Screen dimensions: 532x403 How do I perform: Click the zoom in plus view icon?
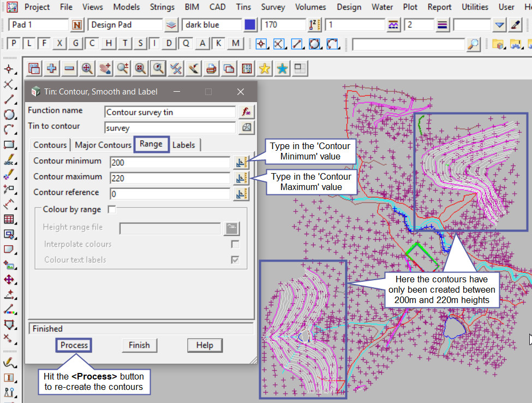tap(52, 68)
